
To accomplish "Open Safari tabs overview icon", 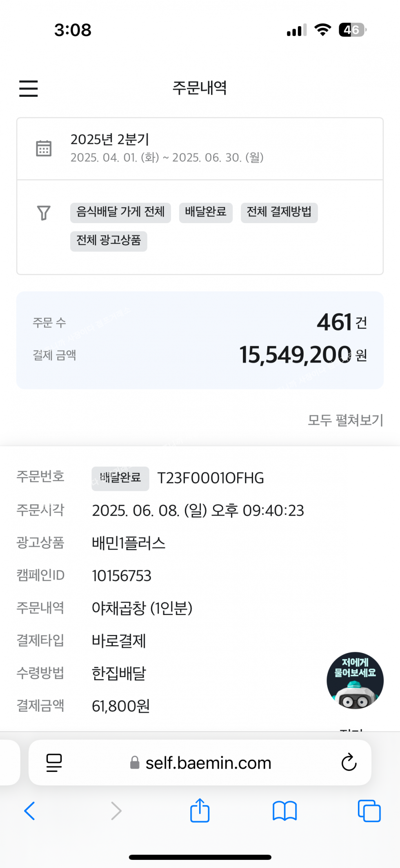I will pos(369,811).
